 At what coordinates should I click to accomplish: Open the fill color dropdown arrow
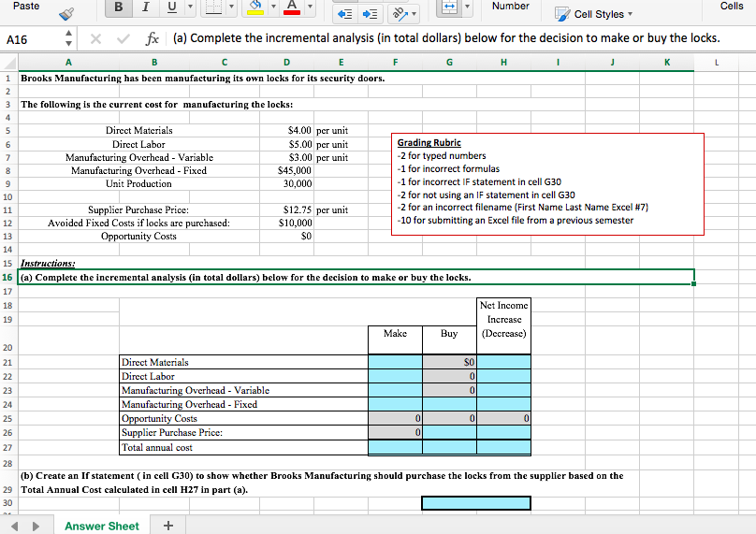(x=273, y=7)
